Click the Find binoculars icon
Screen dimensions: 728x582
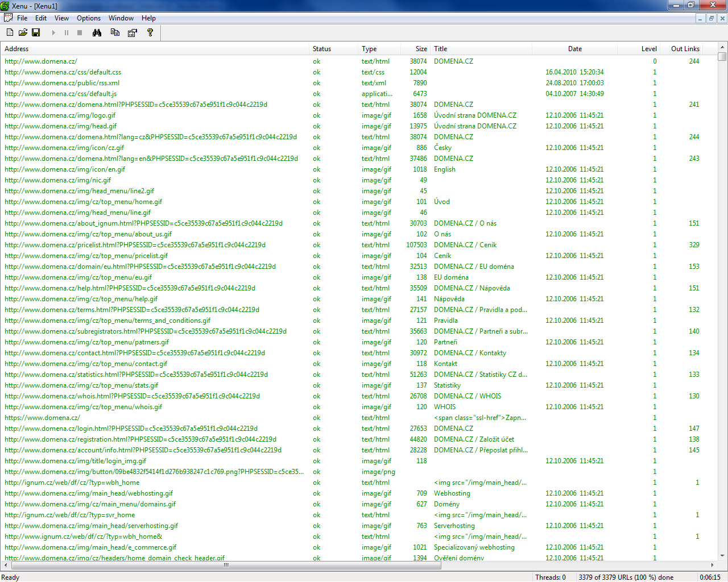pyautogui.click(x=97, y=32)
